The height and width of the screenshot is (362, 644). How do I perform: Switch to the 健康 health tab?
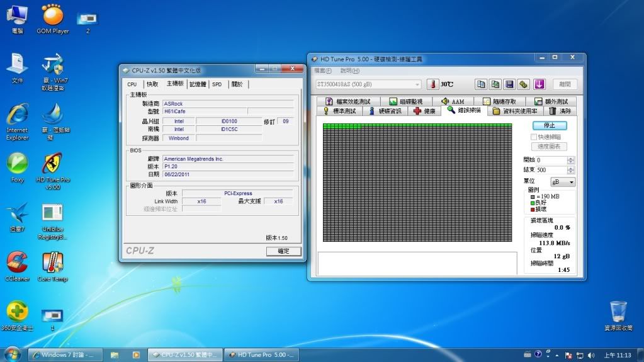[424, 111]
